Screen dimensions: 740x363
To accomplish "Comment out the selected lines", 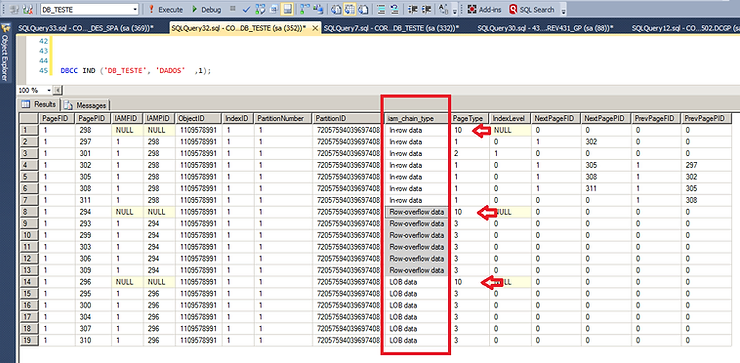I will point(381,9).
